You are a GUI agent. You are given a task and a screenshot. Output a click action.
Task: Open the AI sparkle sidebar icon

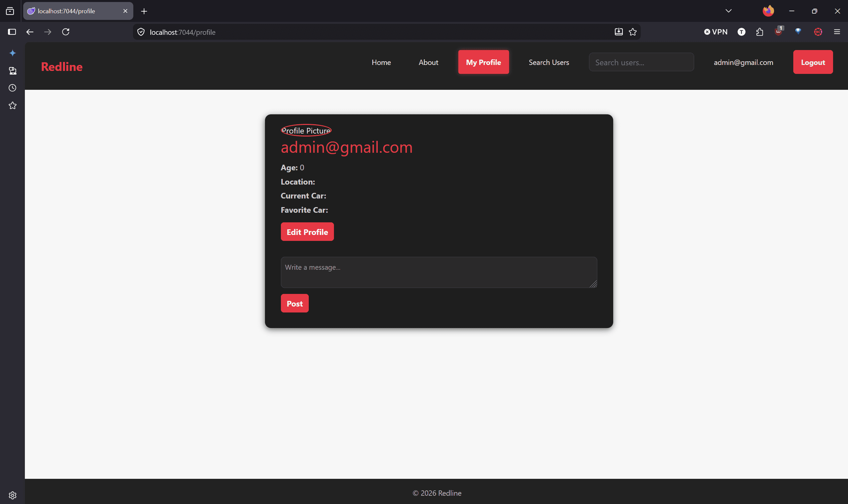(13, 53)
